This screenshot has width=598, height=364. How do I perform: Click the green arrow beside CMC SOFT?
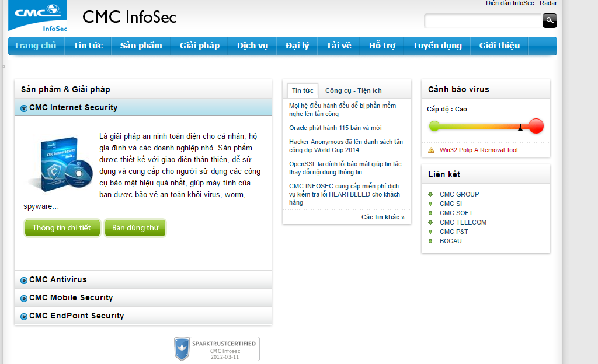(430, 213)
